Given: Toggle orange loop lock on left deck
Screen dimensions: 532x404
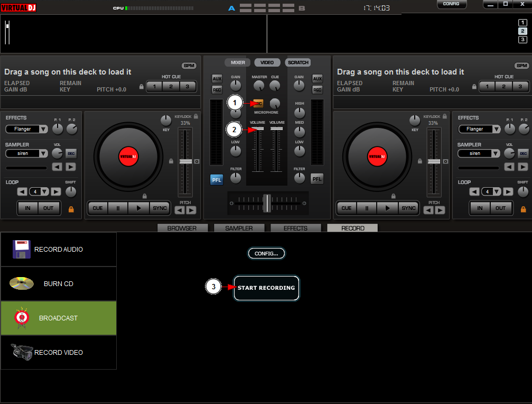Looking at the screenshot, I should click(71, 209).
